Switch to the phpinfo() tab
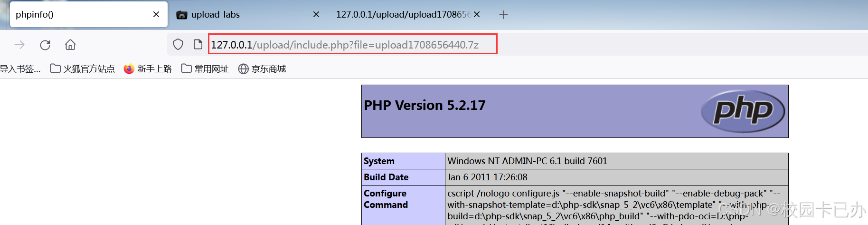Screen dimensions: 868x225 point(88,14)
